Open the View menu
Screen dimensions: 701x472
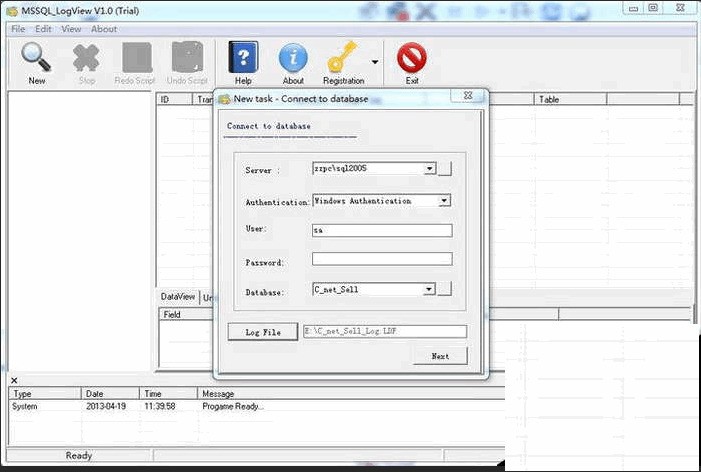[71, 29]
